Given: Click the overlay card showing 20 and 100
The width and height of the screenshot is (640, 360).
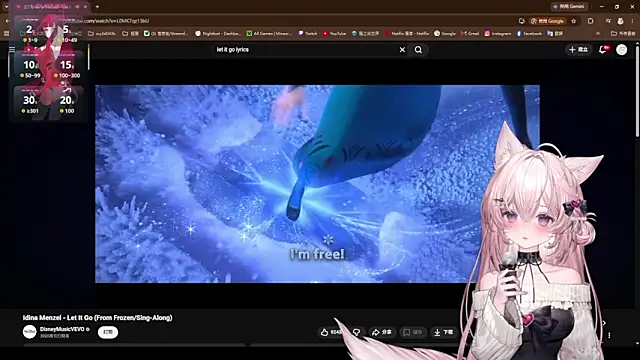Looking at the screenshot, I should [66, 103].
